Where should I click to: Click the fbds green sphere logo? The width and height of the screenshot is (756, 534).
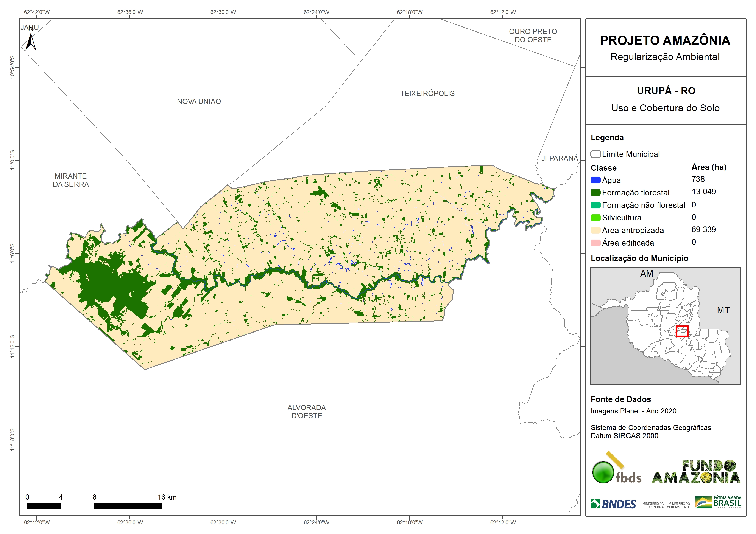click(603, 472)
